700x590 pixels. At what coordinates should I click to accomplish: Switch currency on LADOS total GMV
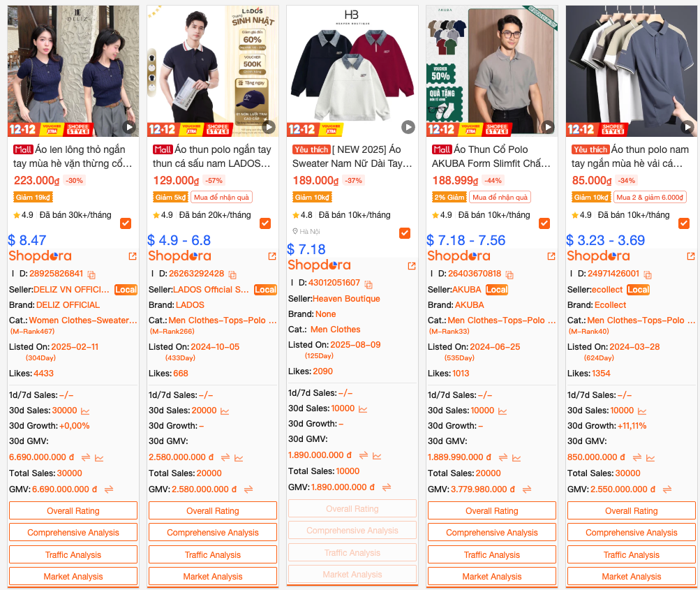248,489
